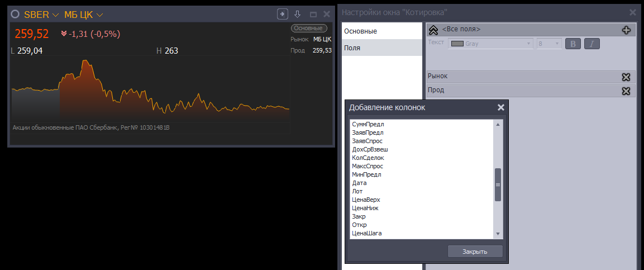Click the down arrow icon in quote window

(x=298, y=15)
